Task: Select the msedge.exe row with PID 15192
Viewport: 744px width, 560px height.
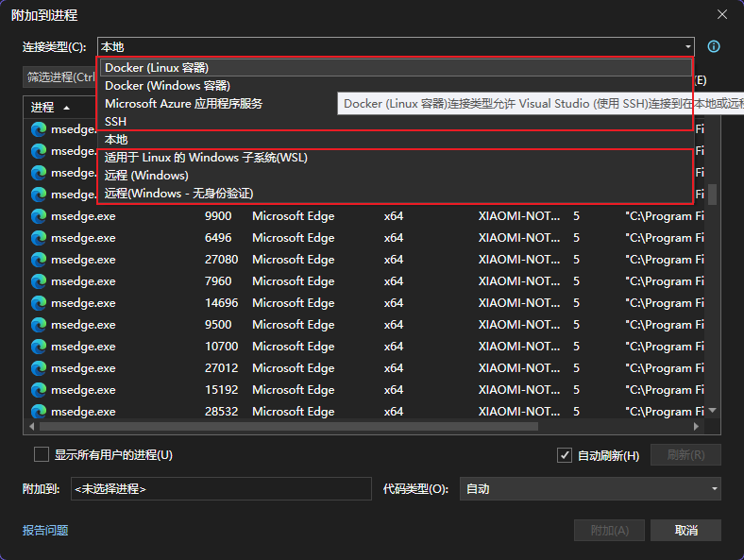Action: [x=283, y=390]
